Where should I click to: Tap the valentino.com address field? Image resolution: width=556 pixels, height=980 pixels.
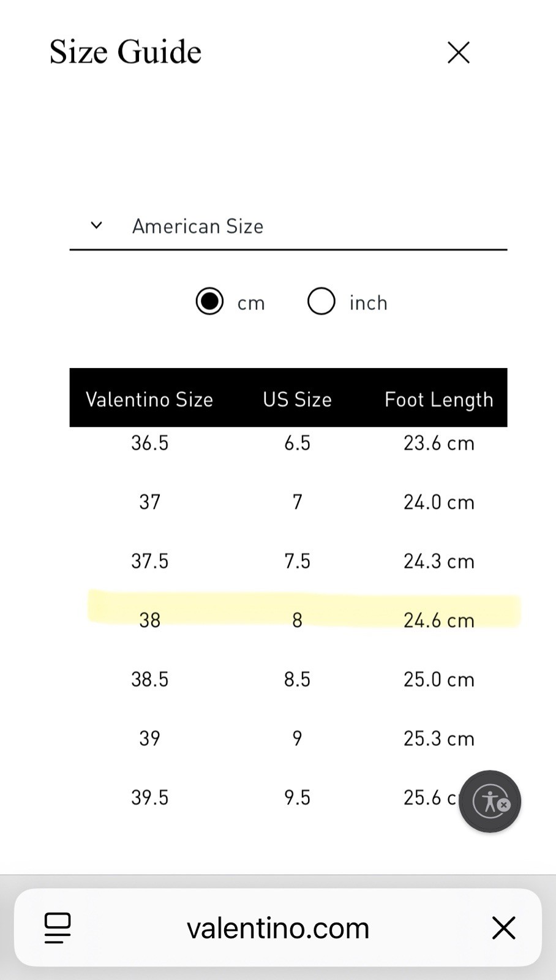(278, 928)
